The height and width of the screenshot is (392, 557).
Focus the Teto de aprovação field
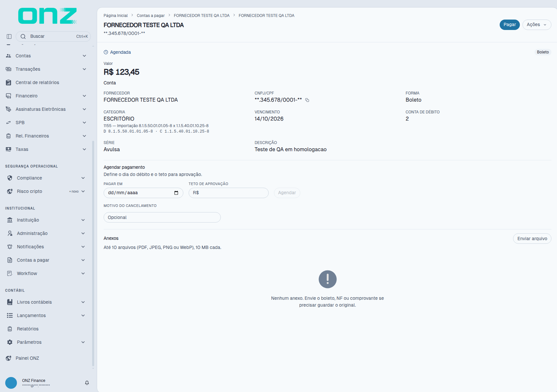[229, 193]
